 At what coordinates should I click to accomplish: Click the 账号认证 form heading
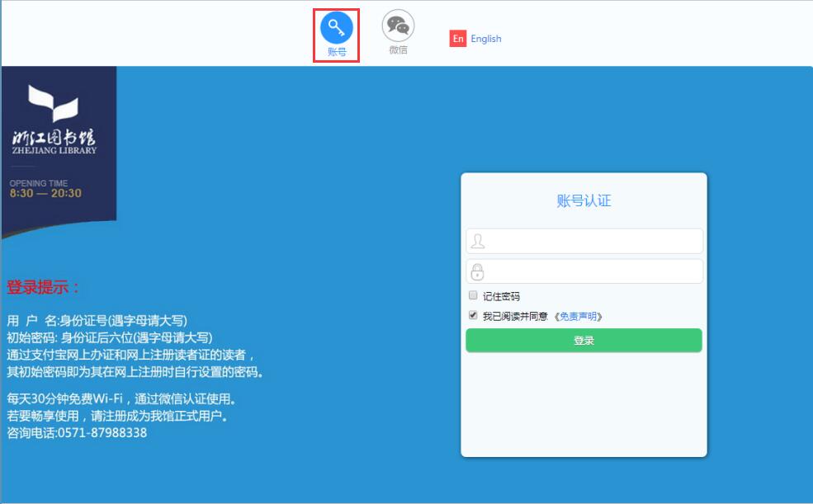point(584,201)
